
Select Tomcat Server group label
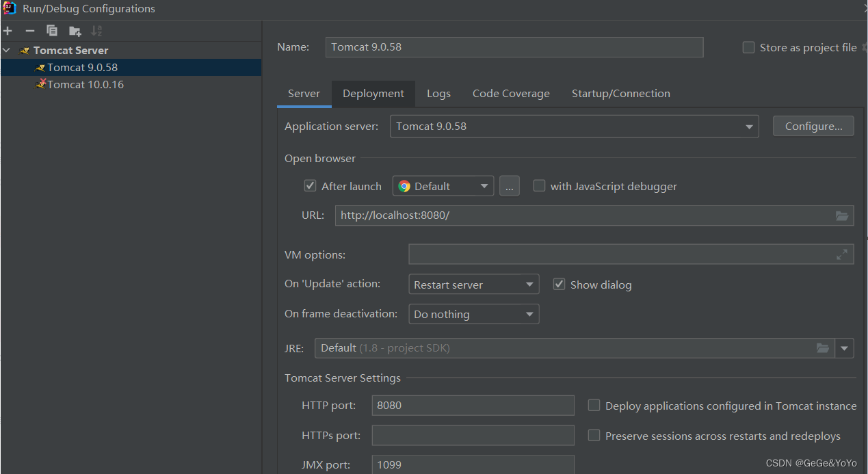click(x=70, y=51)
